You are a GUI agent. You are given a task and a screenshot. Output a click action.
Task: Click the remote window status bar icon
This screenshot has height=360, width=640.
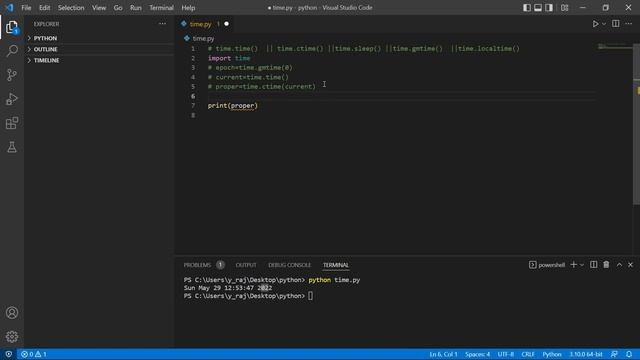click(9, 354)
